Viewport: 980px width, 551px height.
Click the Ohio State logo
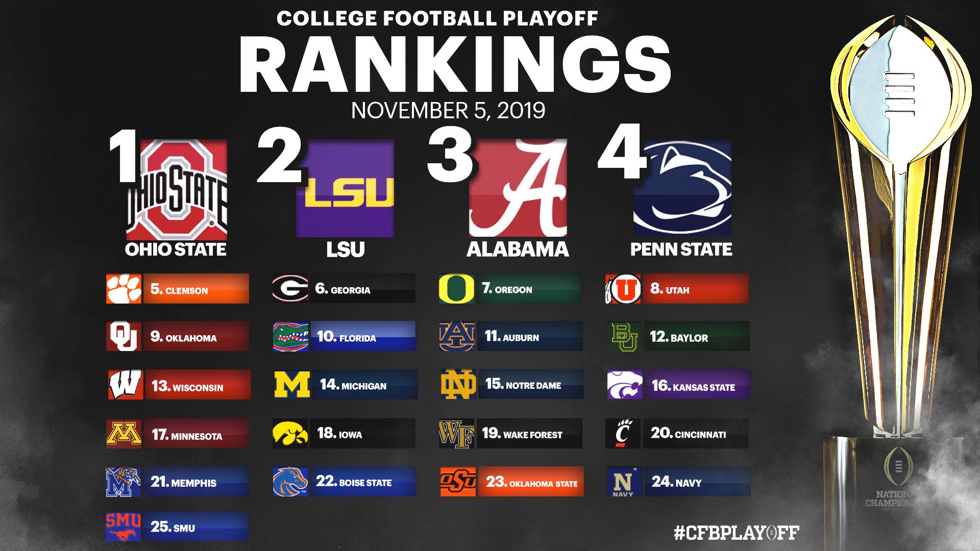coord(177,190)
